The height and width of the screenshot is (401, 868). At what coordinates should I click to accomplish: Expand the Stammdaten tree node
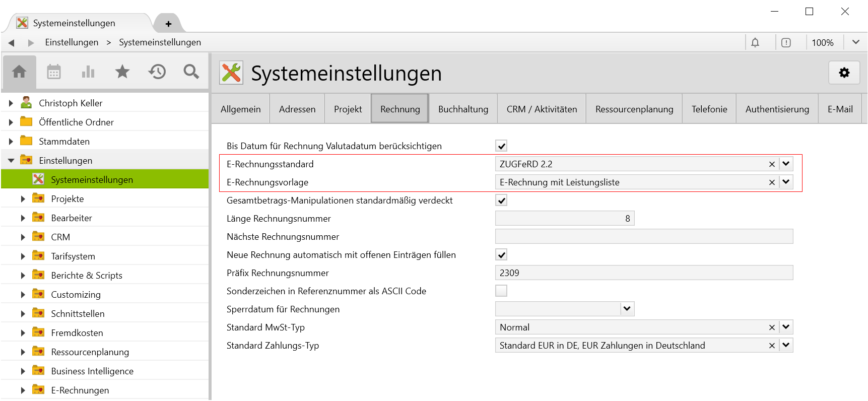point(11,142)
